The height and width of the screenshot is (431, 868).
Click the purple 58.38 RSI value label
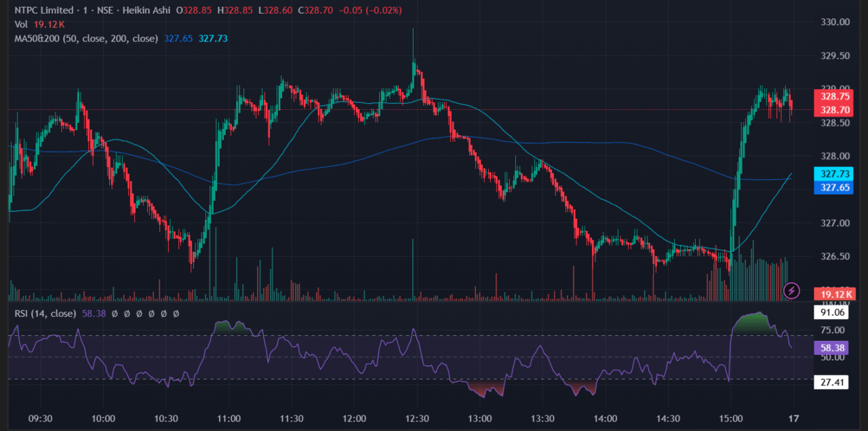(831, 347)
